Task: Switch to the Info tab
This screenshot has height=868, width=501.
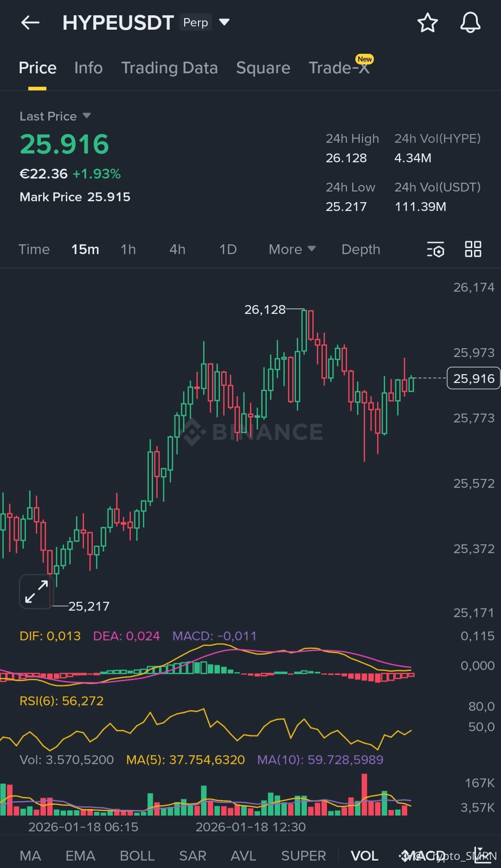Action: (x=88, y=68)
